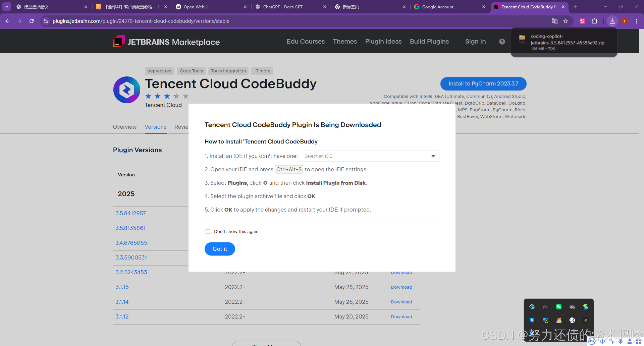Click the site information icon in address bar

(46, 21)
